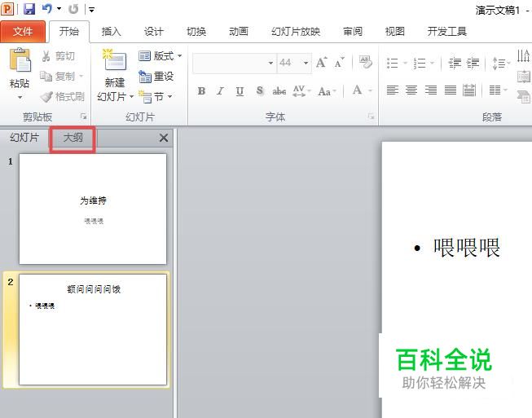Image resolution: width=532 pixels, height=418 pixels.
Task: Toggle text Shadow formatting
Action: click(260, 90)
